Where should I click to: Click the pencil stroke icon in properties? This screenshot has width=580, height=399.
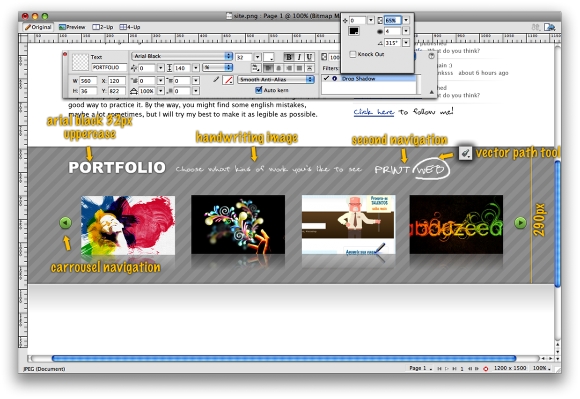216,80
